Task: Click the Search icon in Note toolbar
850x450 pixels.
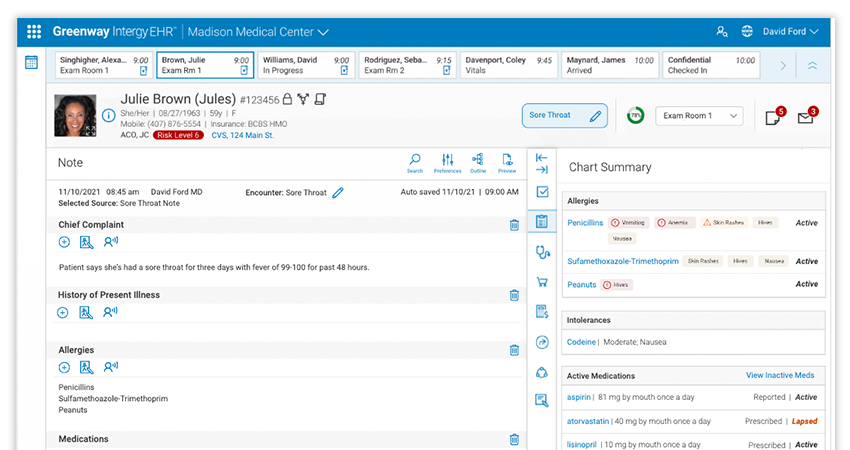Action: click(x=415, y=162)
